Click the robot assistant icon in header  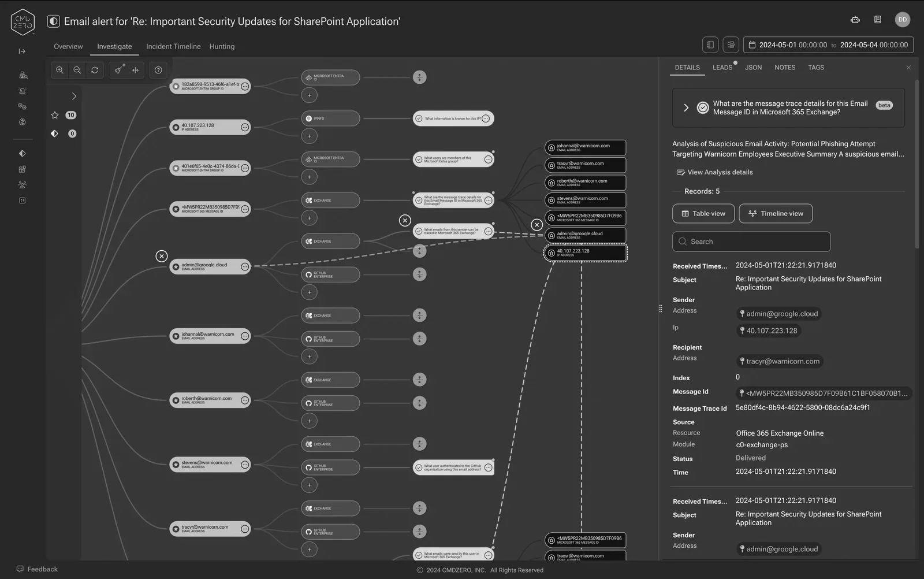(855, 20)
